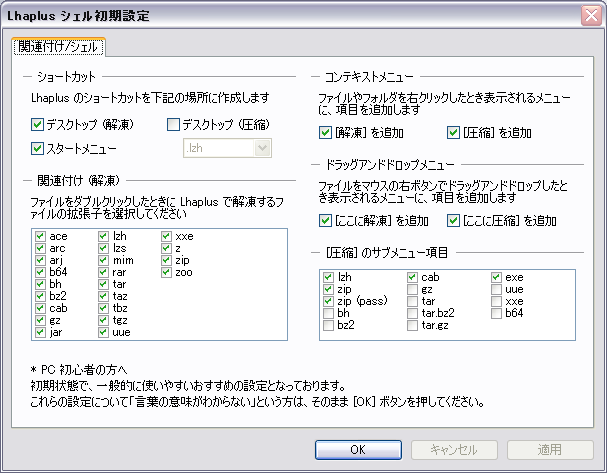Close the Lhaplus シェル初期設定 dialog
This screenshot has height=473, width=607.
click(x=591, y=16)
